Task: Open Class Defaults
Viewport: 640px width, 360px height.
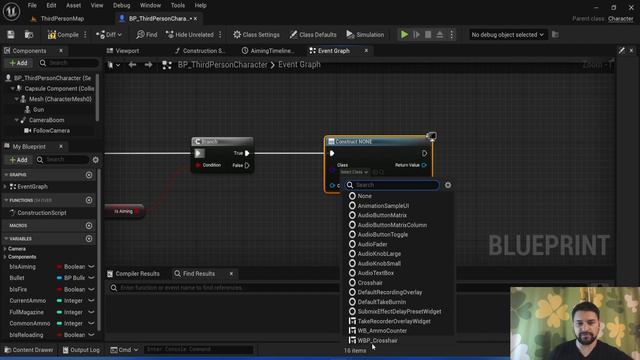Action: [x=313, y=35]
